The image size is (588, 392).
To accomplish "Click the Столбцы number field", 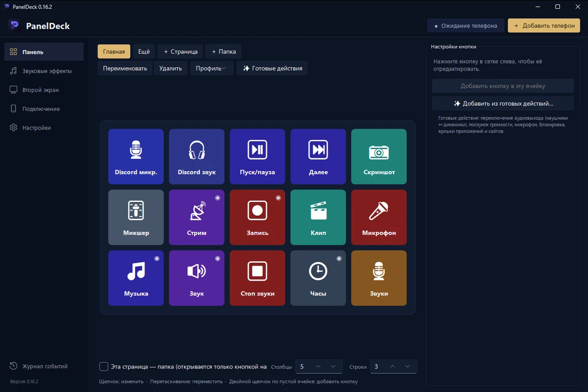I will [319, 367].
